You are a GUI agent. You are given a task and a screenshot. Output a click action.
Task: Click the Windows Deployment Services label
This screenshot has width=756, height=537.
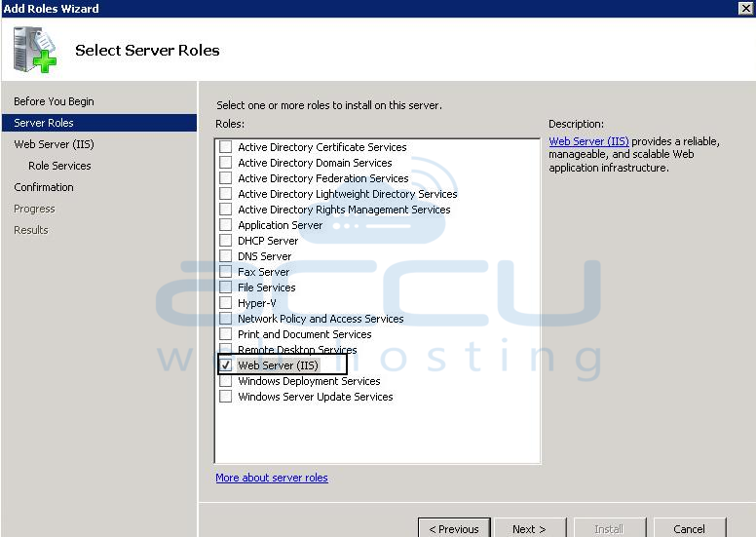[x=309, y=381]
